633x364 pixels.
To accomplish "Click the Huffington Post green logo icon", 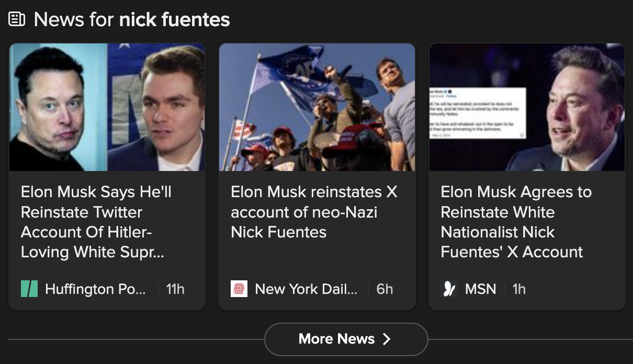I will (x=29, y=289).
